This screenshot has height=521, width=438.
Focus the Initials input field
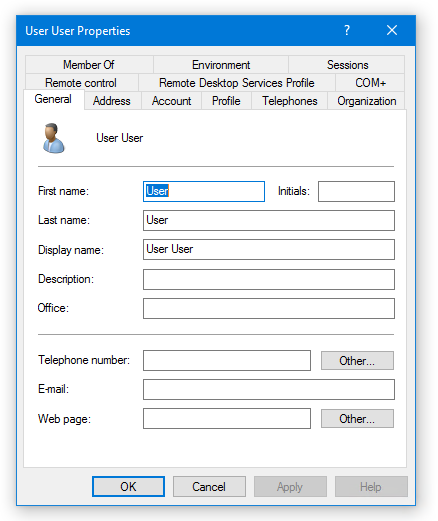pyautogui.click(x=356, y=191)
